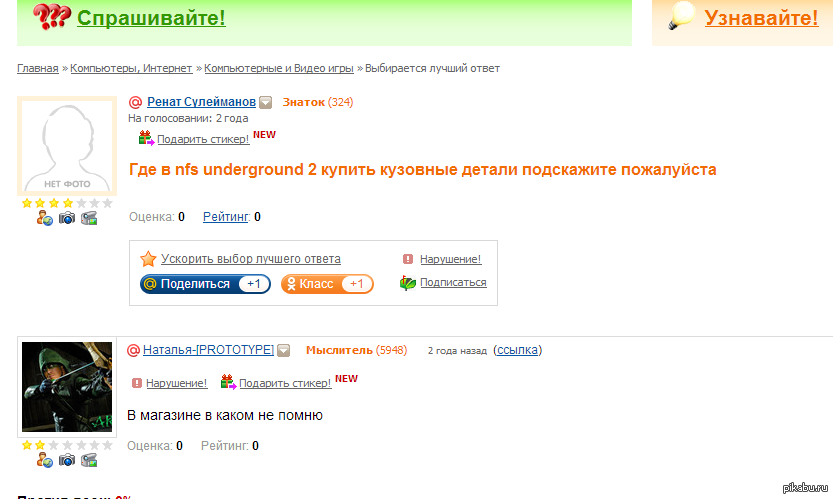Click the gift icon next to Наталья's sticker link
Image resolution: width=833 pixels, height=499 pixels.
[x=228, y=382]
